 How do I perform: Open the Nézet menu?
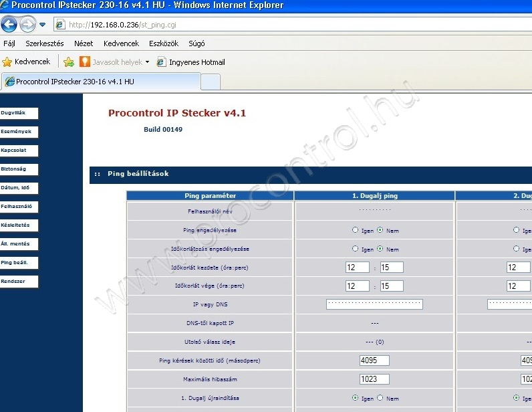[84, 43]
